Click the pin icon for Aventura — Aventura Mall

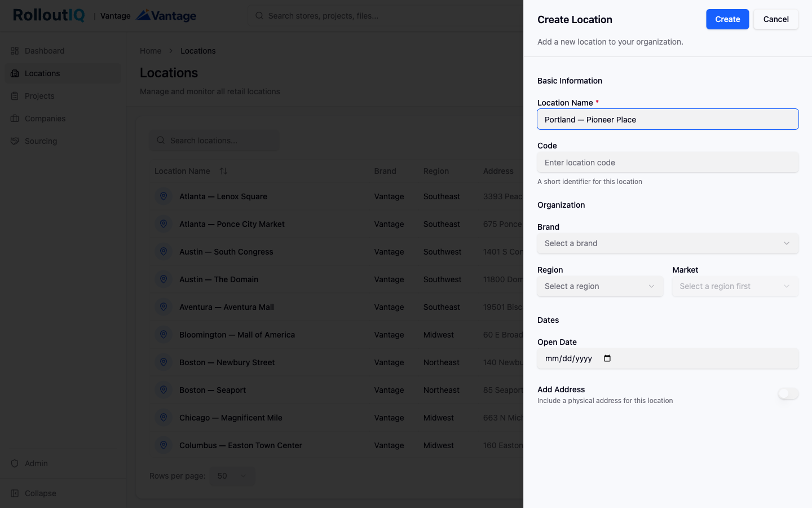click(164, 307)
